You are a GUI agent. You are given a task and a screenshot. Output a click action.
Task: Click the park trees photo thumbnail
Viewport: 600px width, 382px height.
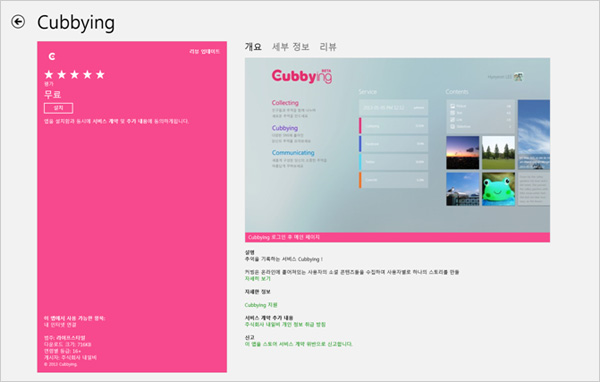click(498, 153)
